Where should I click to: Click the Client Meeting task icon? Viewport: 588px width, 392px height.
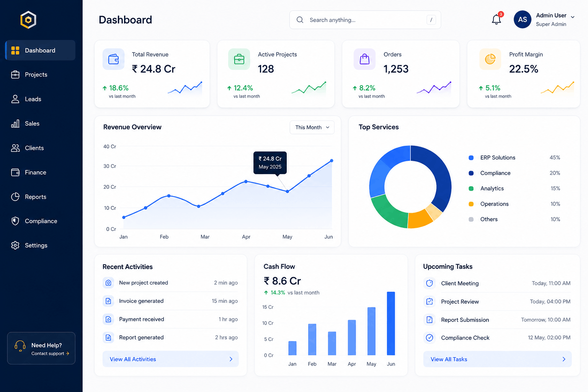(x=430, y=283)
